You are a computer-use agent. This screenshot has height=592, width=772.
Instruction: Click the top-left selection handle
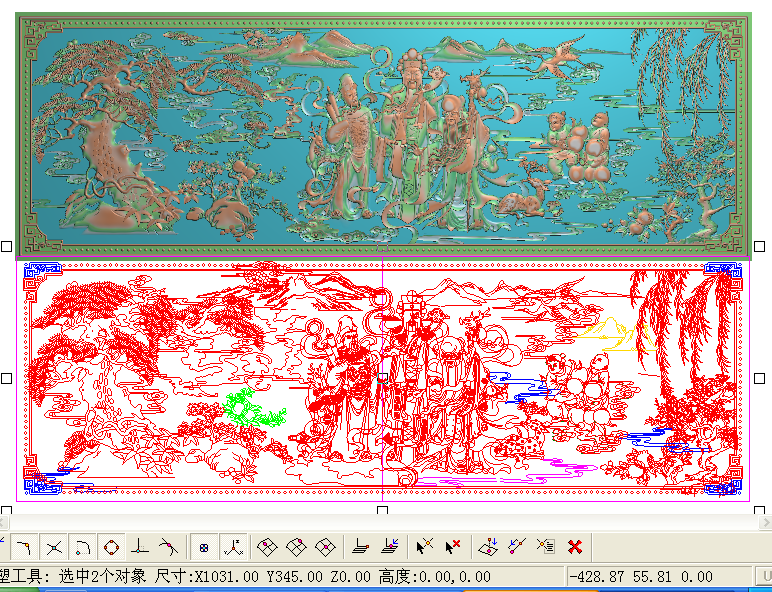tap(6, 246)
